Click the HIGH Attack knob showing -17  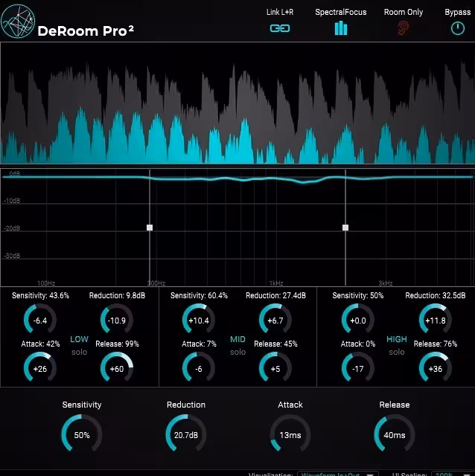tap(357, 368)
